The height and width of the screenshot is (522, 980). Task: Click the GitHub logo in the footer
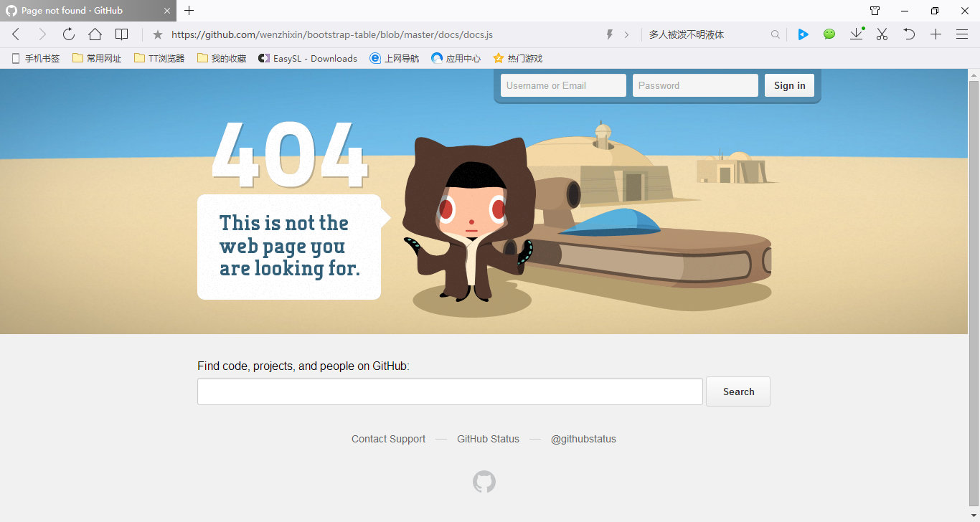(484, 482)
